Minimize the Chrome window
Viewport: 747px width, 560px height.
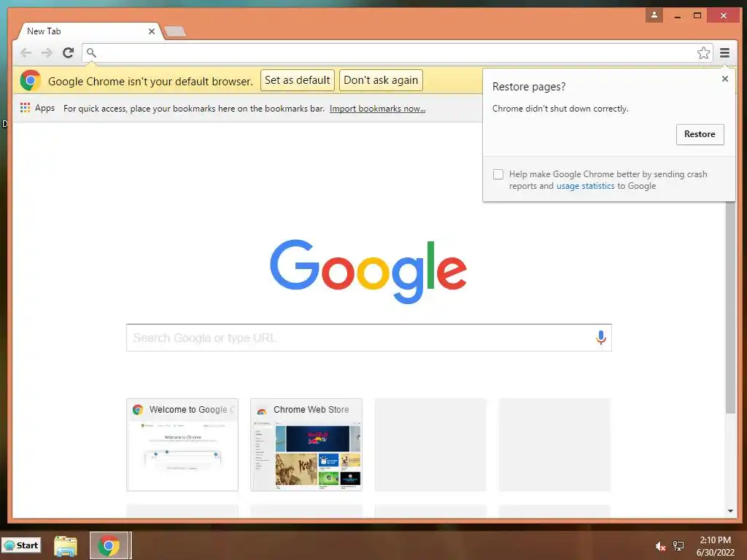point(678,16)
